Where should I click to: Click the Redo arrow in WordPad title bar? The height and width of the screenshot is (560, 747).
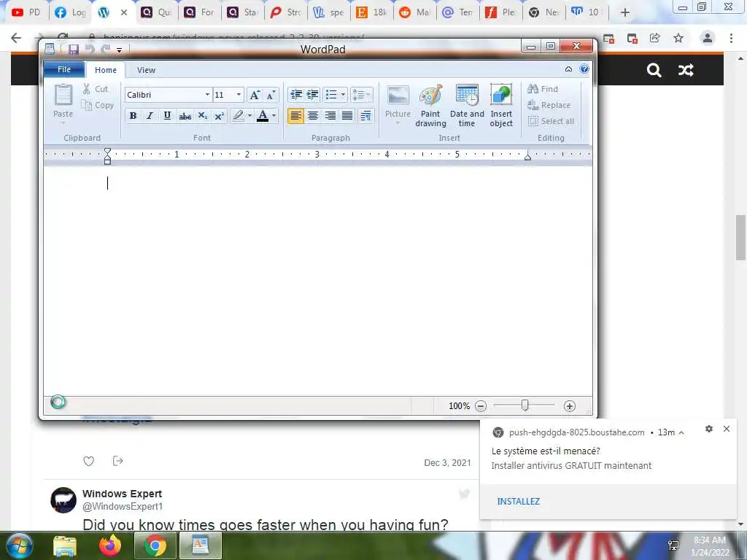(105, 49)
